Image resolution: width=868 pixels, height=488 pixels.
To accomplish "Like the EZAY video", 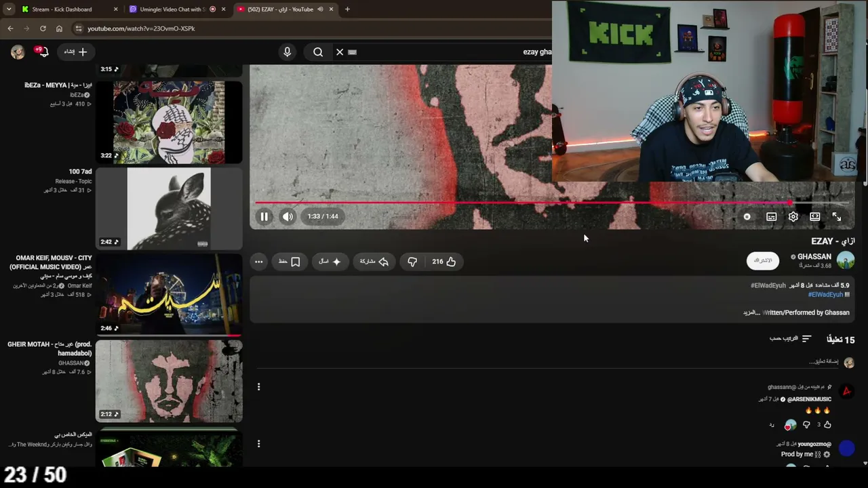I will coord(444,262).
